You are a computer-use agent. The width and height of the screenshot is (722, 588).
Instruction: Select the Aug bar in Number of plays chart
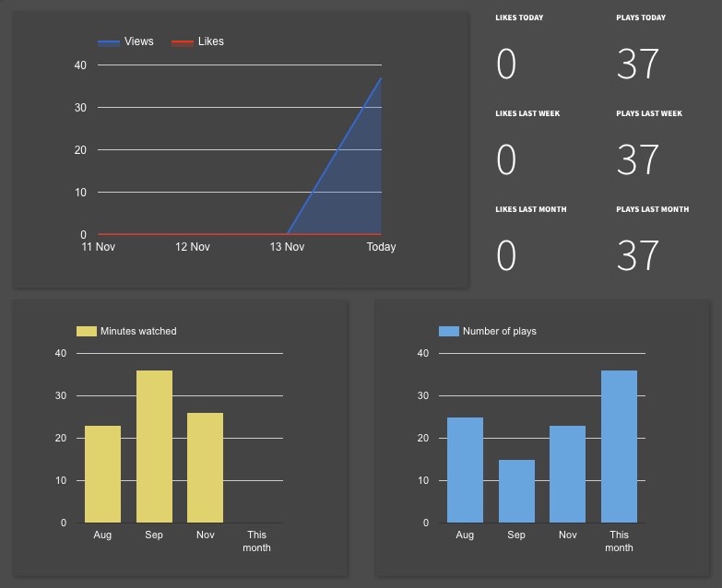click(x=465, y=470)
